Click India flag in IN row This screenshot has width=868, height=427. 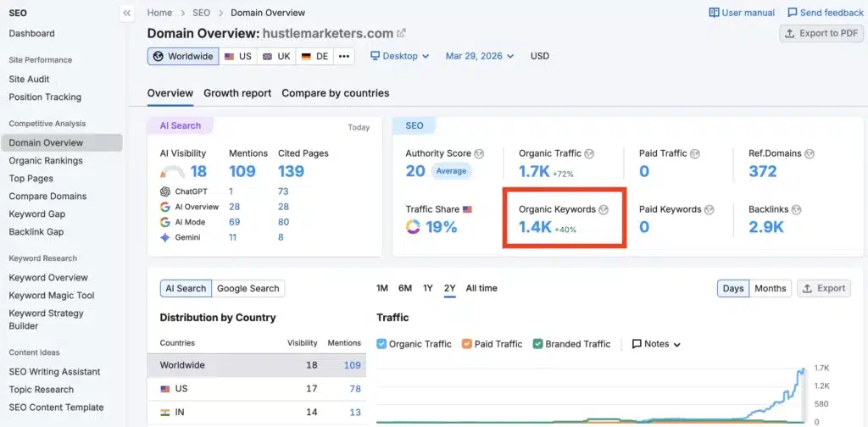[x=165, y=413]
